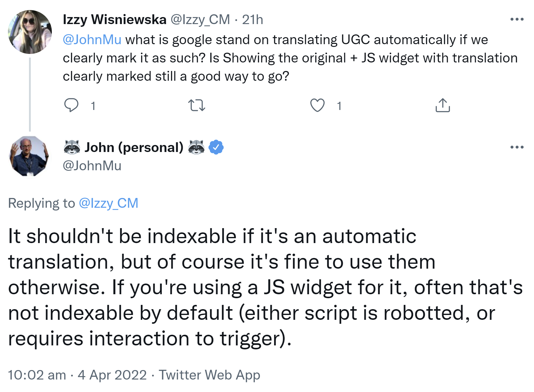This screenshot has height=392, width=534.
Task: Click the Izzy Wisniewska display name
Action: pyautogui.click(x=114, y=20)
